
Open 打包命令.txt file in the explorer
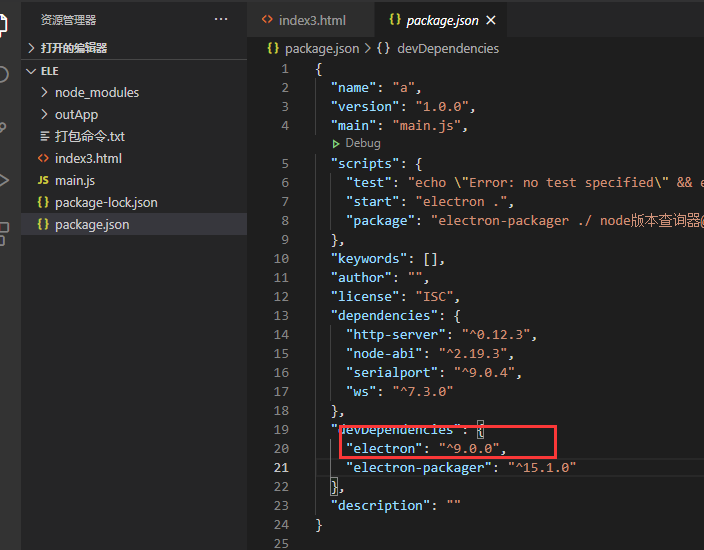pyautogui.click(x=89, y=136)
